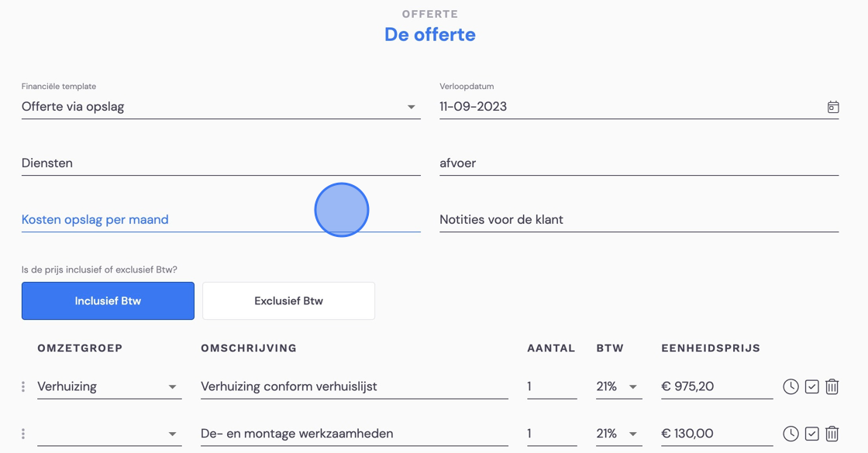
Task: Open 21% Btw dropdown on second row
Action: [619, 434]
